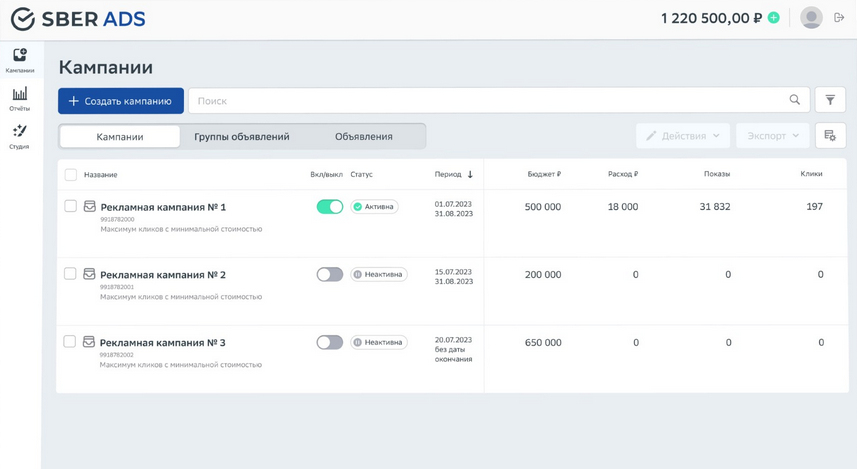857x469 pixels.
Task: Click the logout icon
Action: click(x=839, y=18)
